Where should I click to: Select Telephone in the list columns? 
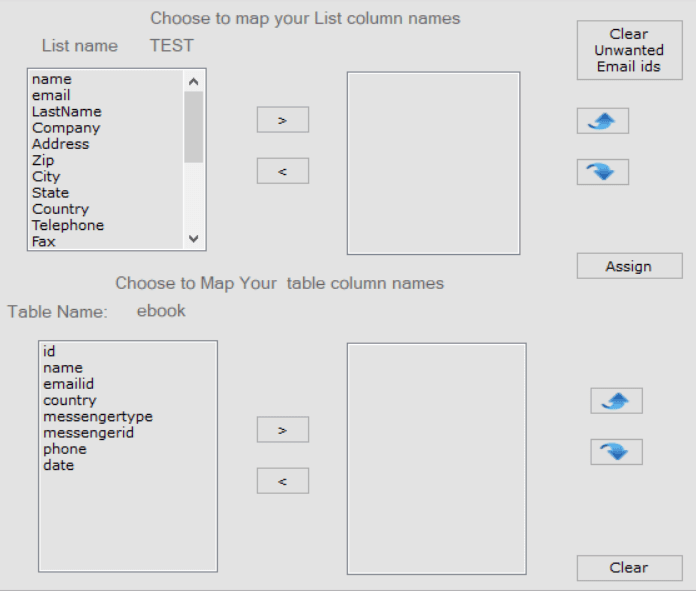(x=68, y=225)
